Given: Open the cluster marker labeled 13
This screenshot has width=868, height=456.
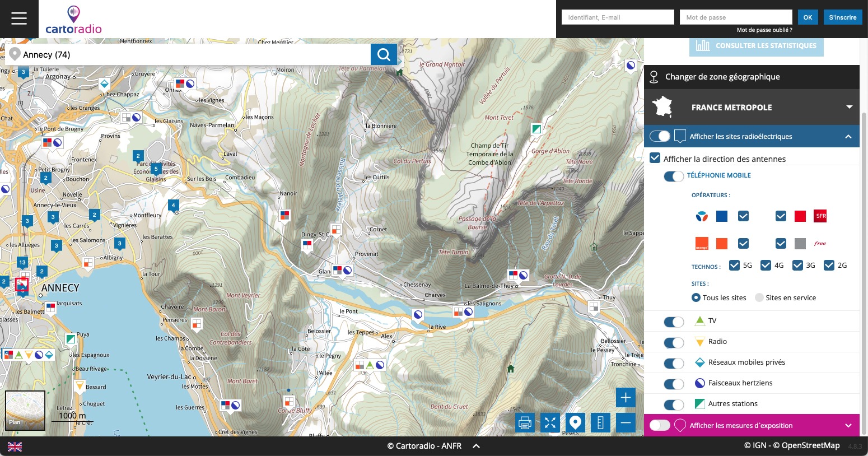Looking at the screenshot, I should (x=22, y=262).
